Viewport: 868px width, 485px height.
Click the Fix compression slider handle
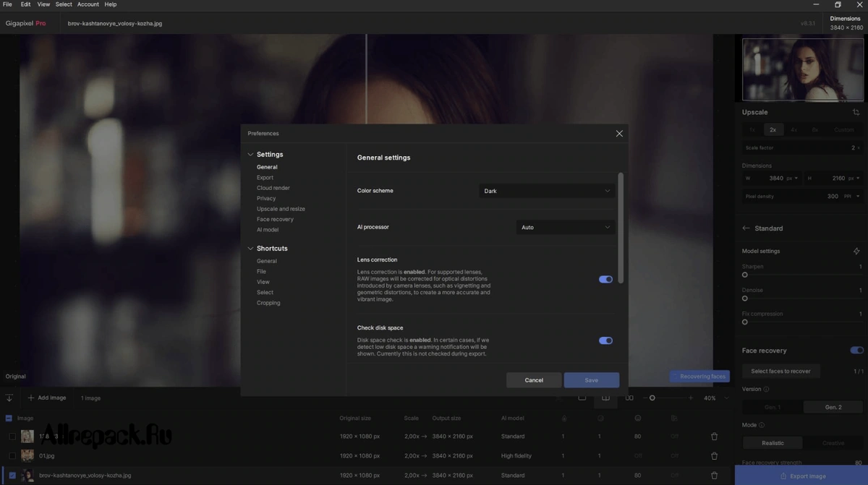pos(745,322)
